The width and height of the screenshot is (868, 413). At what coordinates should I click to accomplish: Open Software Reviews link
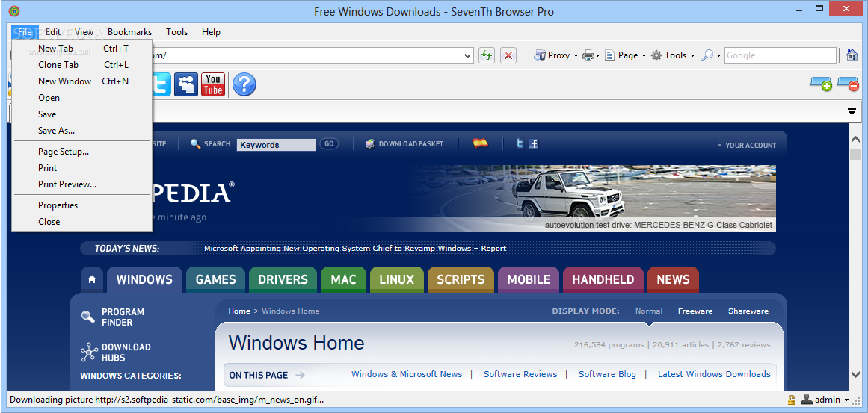[x=520, y=374]
